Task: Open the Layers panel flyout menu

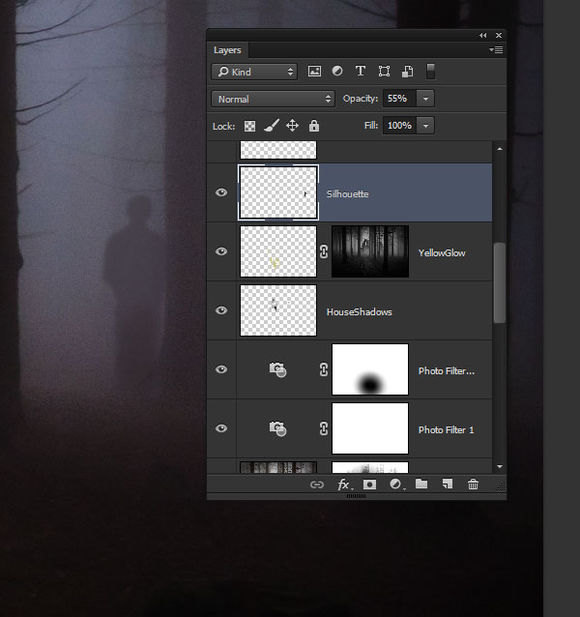Action: (496, 50)
